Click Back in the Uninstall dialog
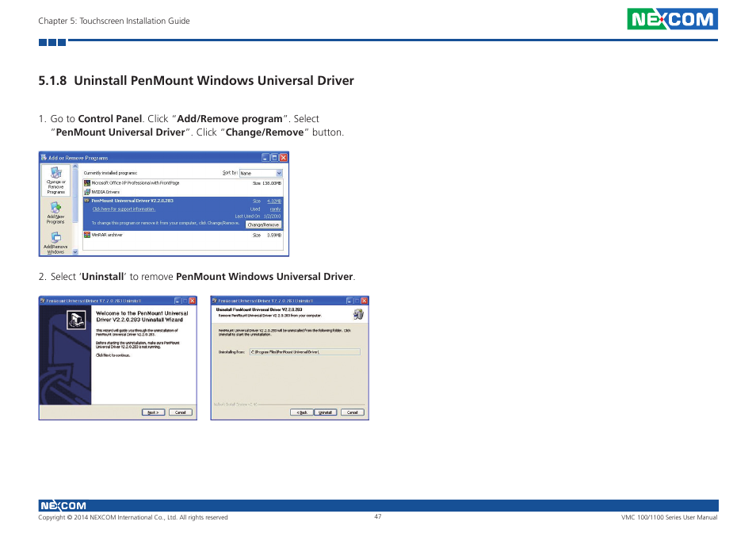 302,412
